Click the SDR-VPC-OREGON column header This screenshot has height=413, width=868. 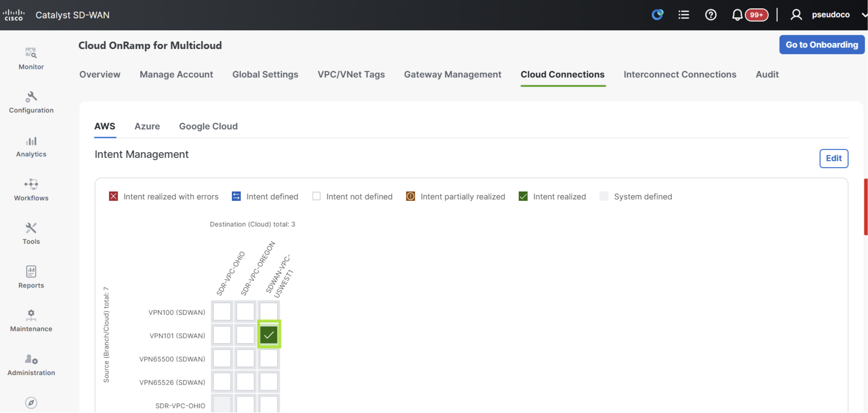pos(258,269)
